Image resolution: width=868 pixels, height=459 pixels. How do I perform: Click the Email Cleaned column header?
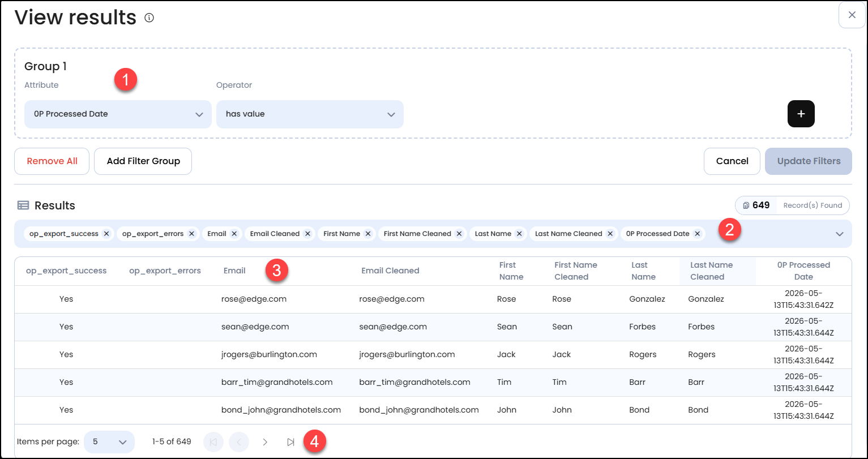point(390,271)
